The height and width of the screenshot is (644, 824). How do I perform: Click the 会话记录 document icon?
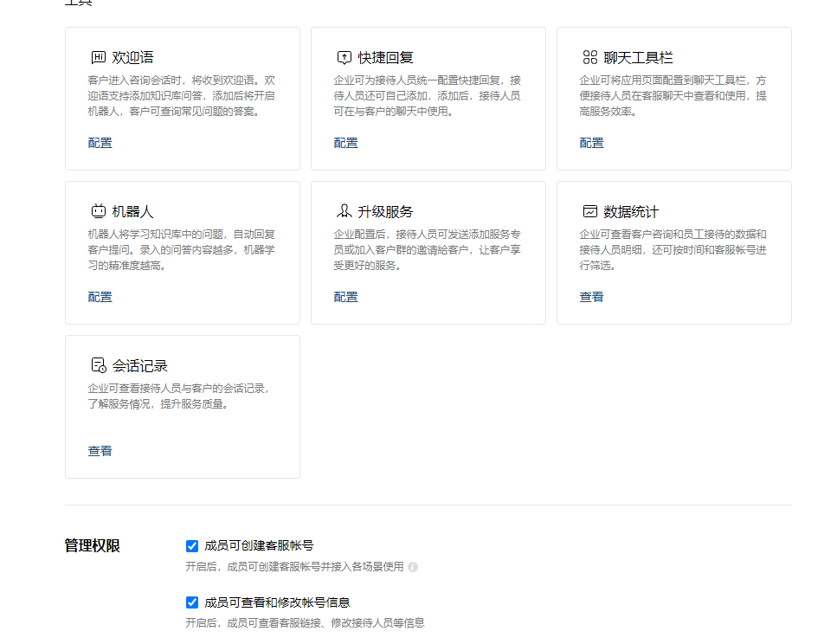(x=99, y=365)
